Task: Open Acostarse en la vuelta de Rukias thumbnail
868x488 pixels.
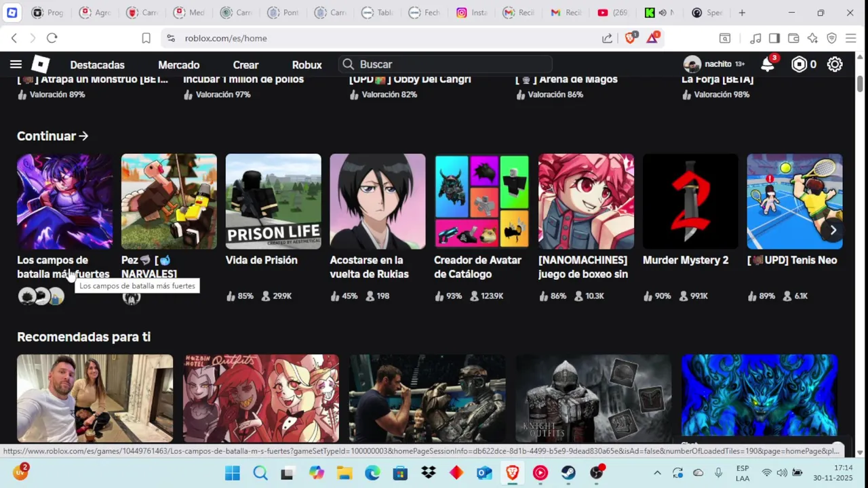Action: coord(378,201)
